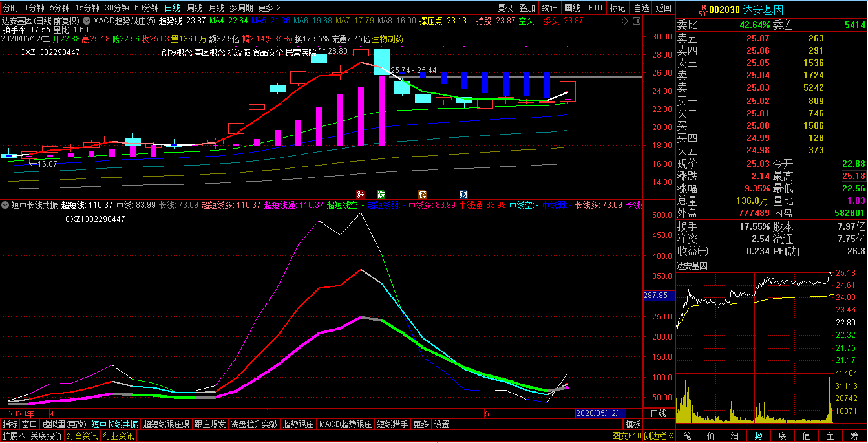Open 关联报价 related quotes
868x443 pixels.
[x=46, y=437]
